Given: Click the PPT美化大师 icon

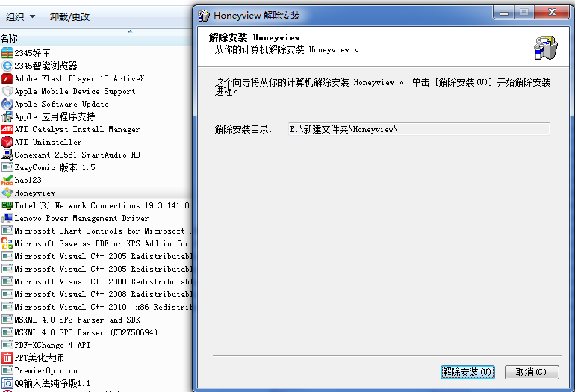Looking at the screenshot, I should click(7, 358).
